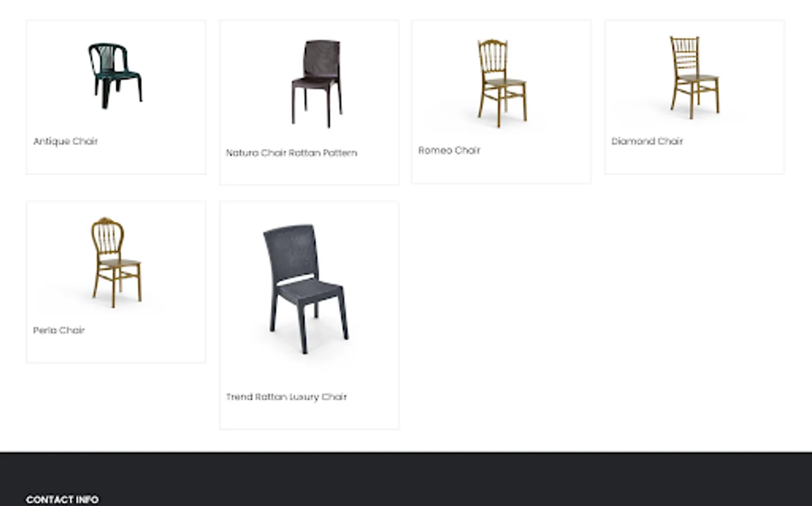Image resolution: width=812 pixels, height=506 pixels.
Task: Select the Antique Chair product card
Action: click(x=116, y=97)
